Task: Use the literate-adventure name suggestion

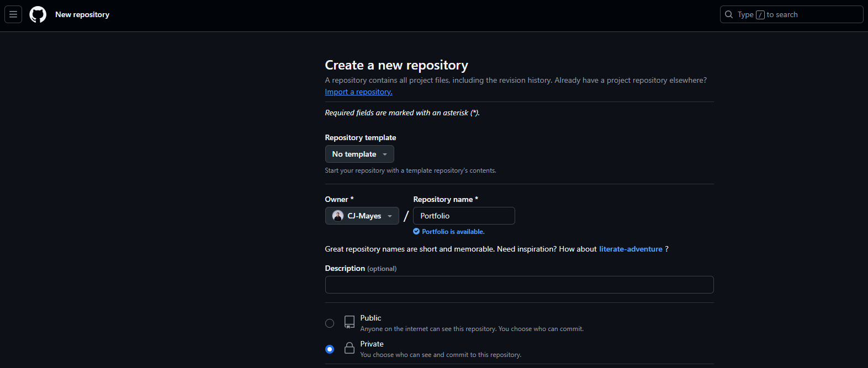Action: 631,249
